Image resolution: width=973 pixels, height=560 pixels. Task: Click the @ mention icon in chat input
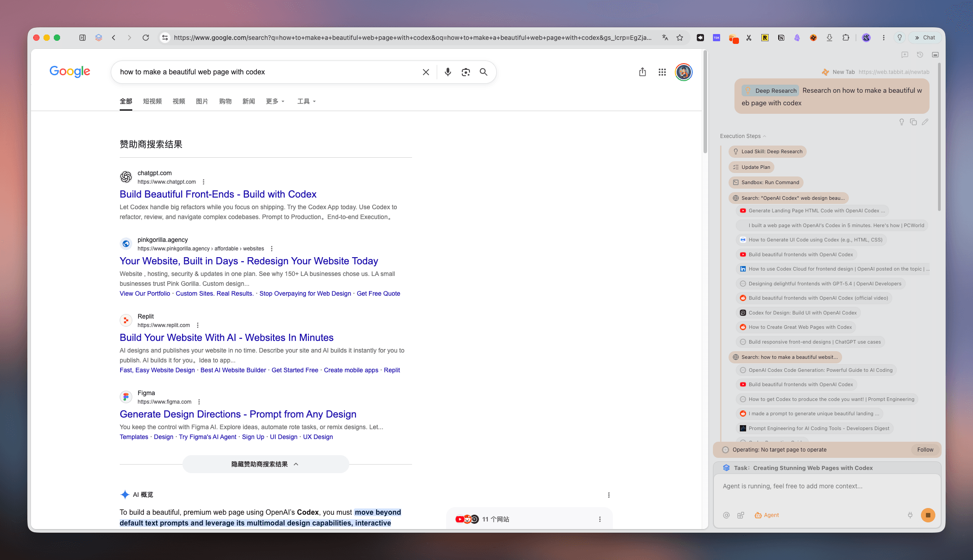click(x=726, y=515)
